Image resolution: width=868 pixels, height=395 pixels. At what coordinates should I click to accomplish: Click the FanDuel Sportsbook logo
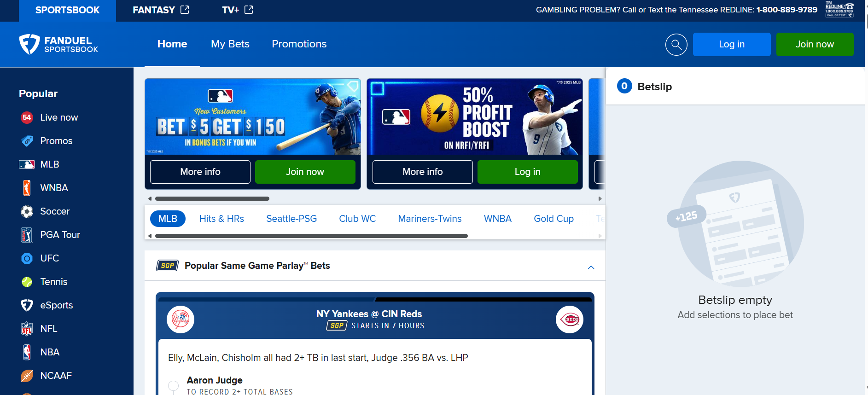[x=58, y=44]
